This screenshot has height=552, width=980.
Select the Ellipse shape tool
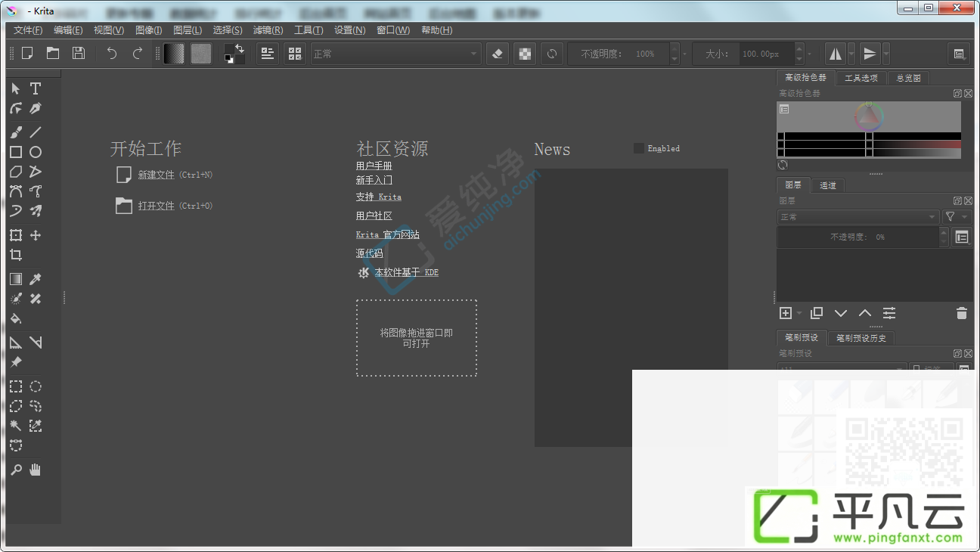click(36, 152)
